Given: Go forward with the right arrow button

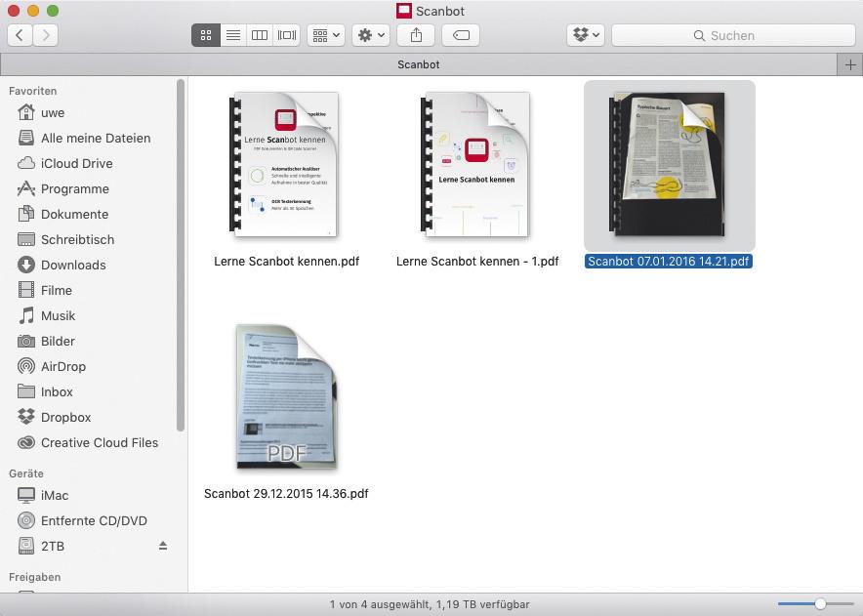Looking at the screenshot, I should tap(46, 35).
